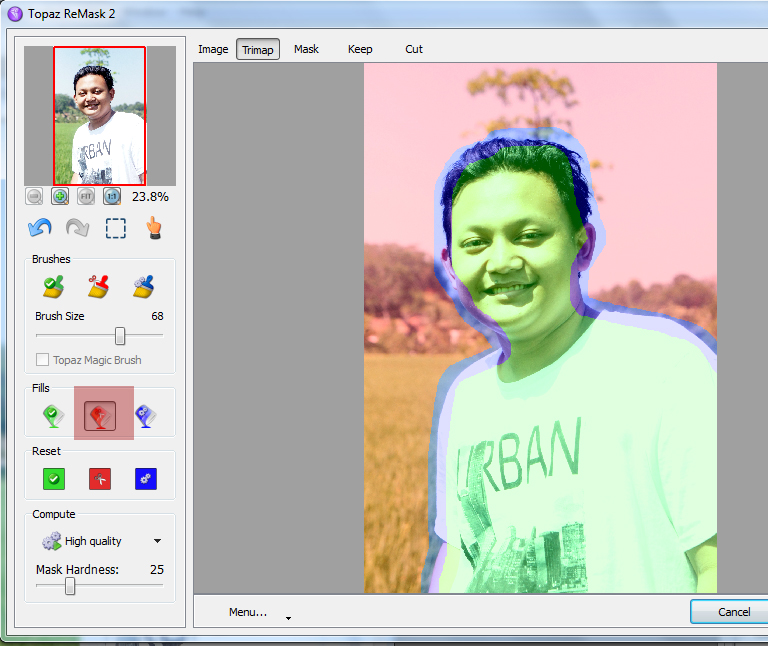This screenshot has height=646, width=768.
Task: Undo the last action with blue arrow
Action: [x=40, y=228]
